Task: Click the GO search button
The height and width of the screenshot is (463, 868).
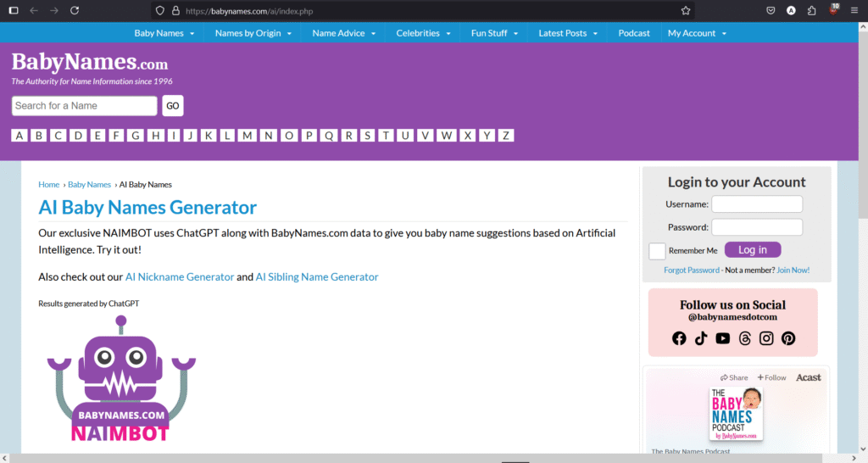Action: pos(173,106)
